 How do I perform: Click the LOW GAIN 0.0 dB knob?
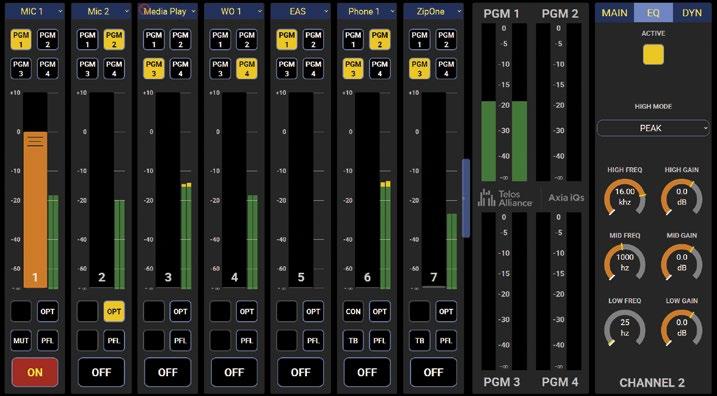(x=681, y=328)
